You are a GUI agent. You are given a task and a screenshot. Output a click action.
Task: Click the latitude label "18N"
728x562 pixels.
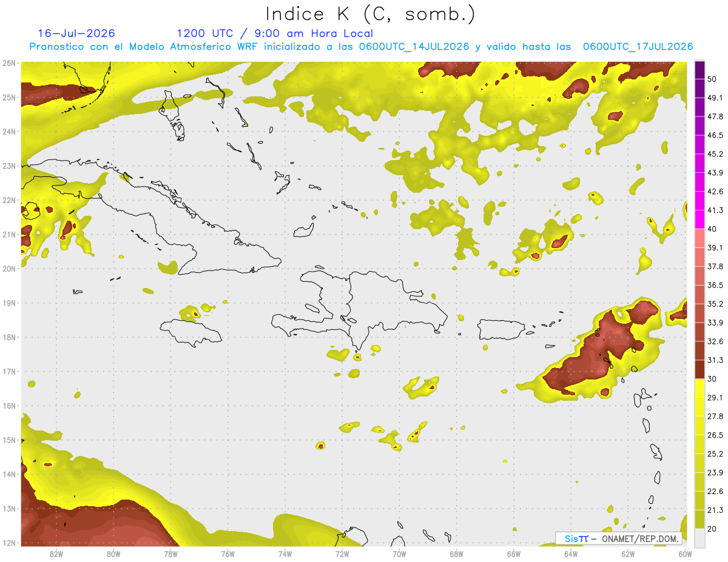[9, 338]
